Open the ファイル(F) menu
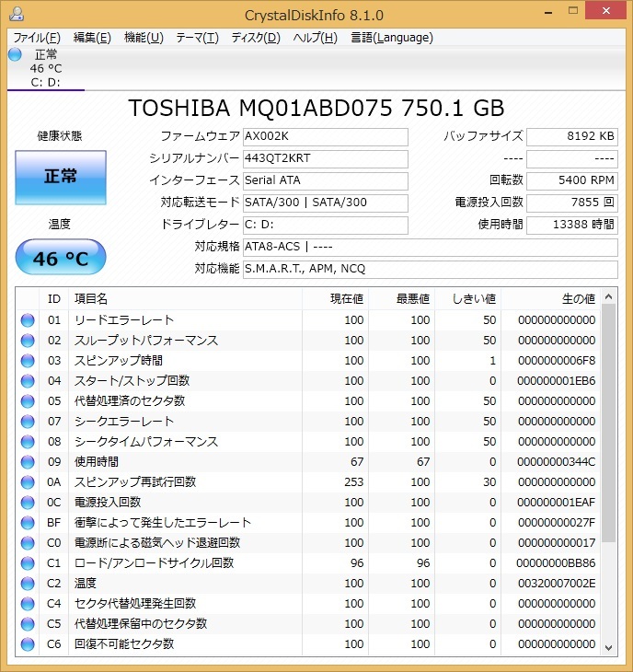Screen dimensions: 633x672 [x=37, y=38]
